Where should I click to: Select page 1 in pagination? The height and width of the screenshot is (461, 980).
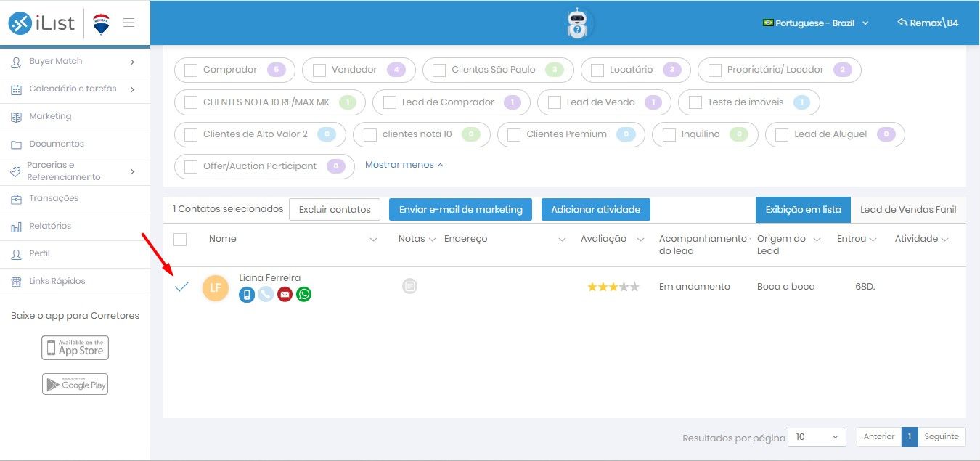pyautogui.click(x=910, y=437)
